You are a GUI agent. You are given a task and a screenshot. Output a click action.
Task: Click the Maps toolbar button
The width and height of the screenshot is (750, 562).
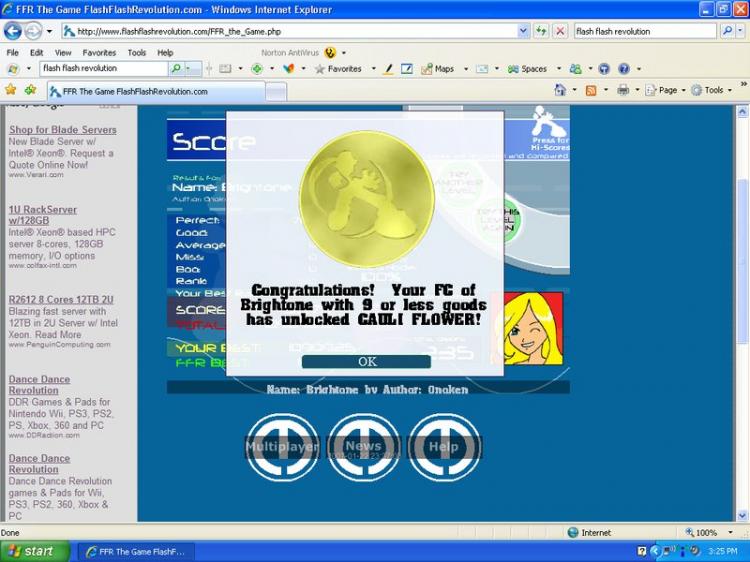click(x=437, y=69)
